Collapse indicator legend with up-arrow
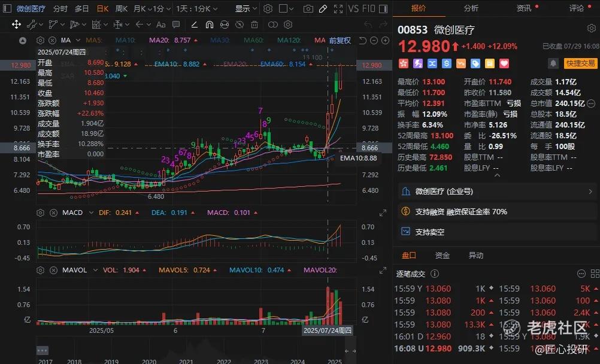Image resolution: width=600 pixels, height=364 pixels. pyautogui.click(x=23, y=40)
